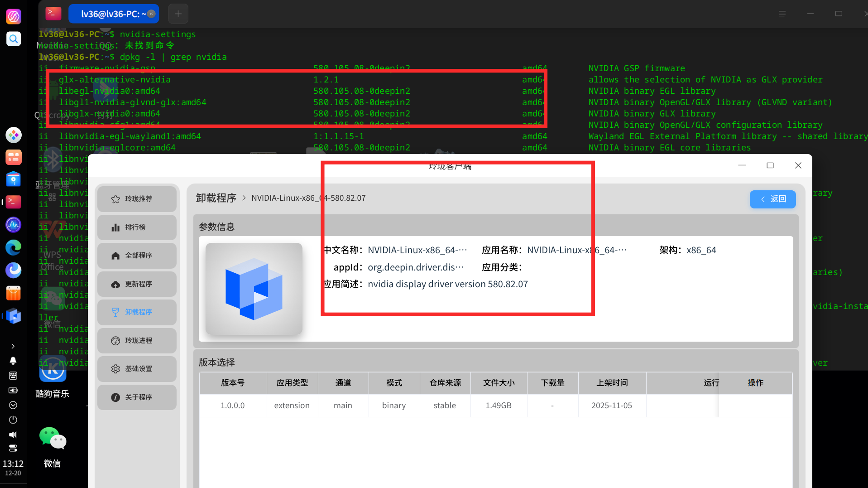
Task: Open 关于程序 in the sidebar
Action: [x=137, y=397]
